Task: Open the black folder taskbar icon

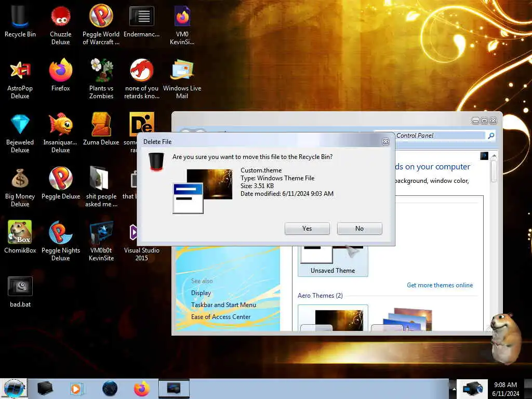Action: point(45,389)
